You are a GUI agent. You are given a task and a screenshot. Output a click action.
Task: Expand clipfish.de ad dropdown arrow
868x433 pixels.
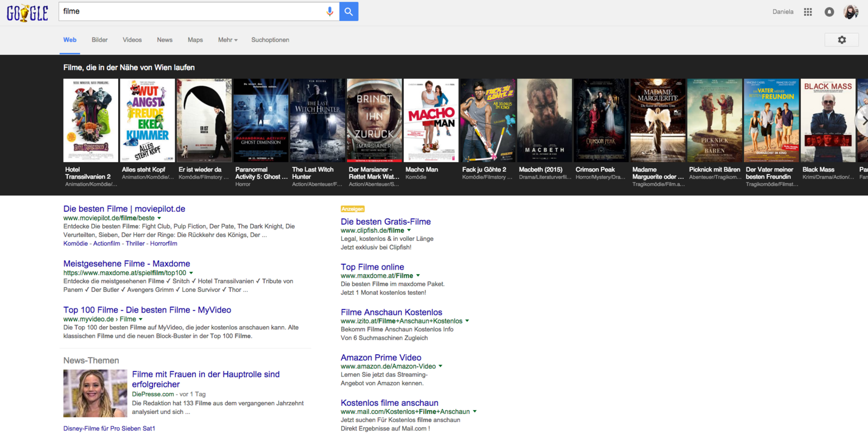point(409,231)
